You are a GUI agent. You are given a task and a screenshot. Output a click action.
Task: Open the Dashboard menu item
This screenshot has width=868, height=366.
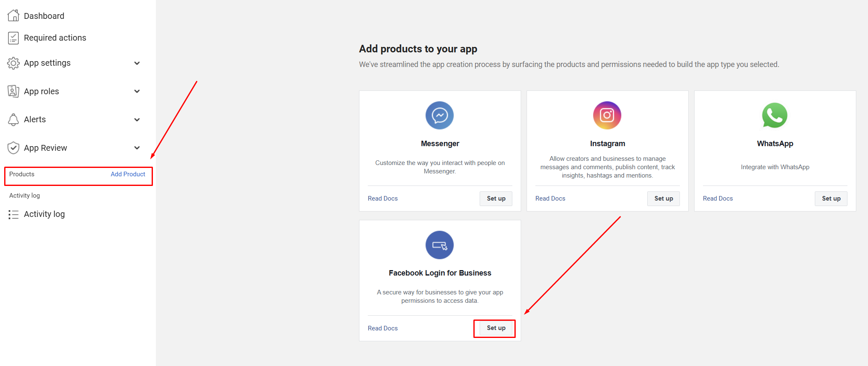[44, 16]
